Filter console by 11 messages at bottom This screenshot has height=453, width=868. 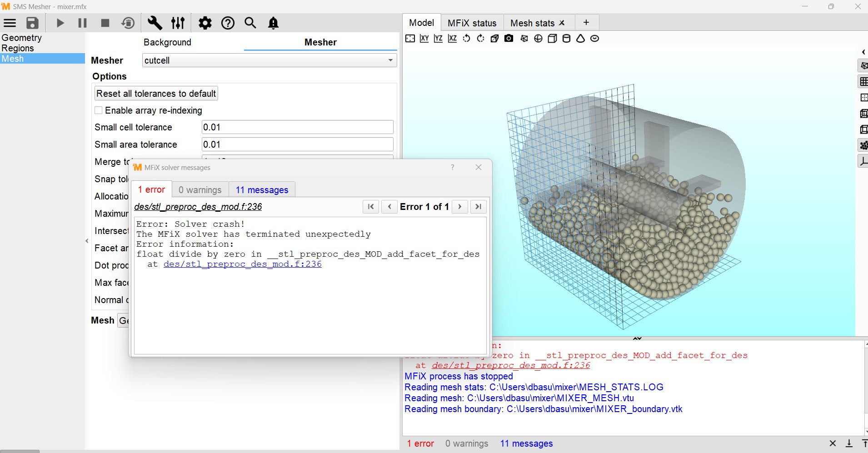[526, 443]
